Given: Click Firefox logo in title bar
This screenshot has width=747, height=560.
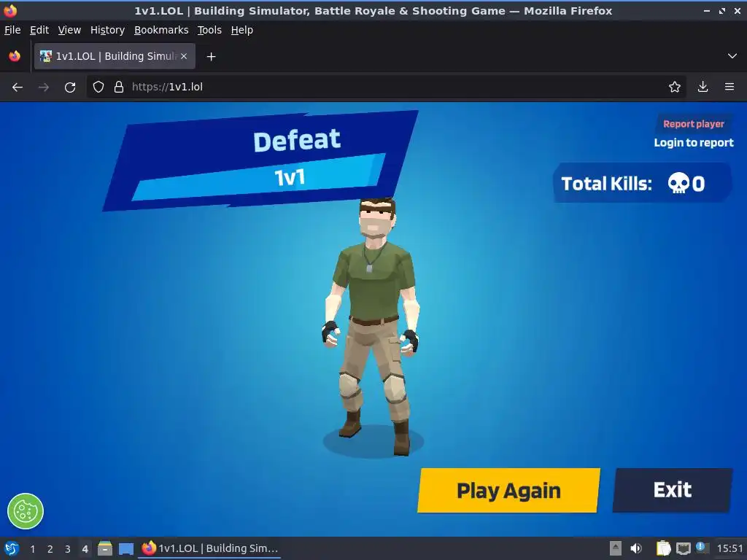Looking at the screenshot, I should (10, 10).
